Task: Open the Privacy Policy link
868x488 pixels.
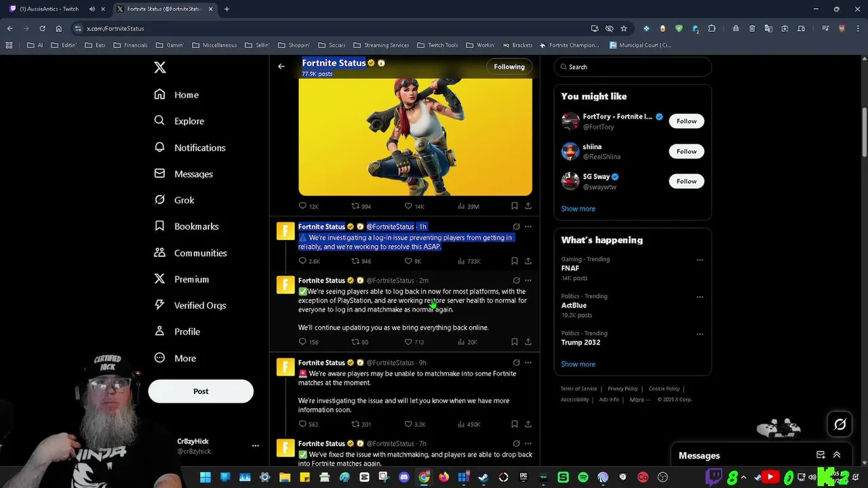Action: point(623,388)
